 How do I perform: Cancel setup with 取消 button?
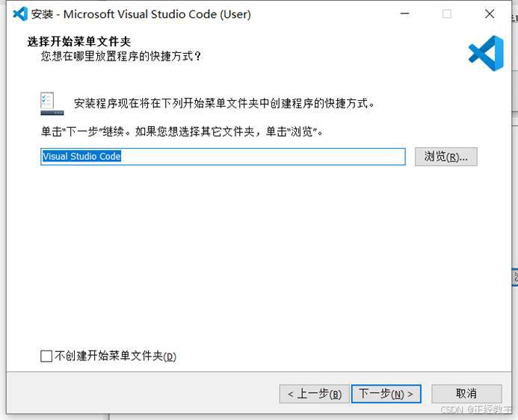coord(466,394)
